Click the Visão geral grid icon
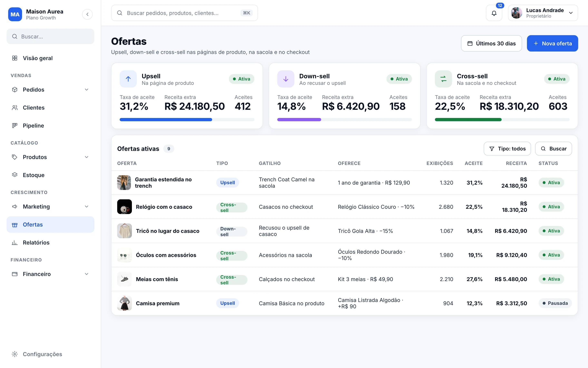The height and width of the screenshot is (368, 588). (15, 58)
